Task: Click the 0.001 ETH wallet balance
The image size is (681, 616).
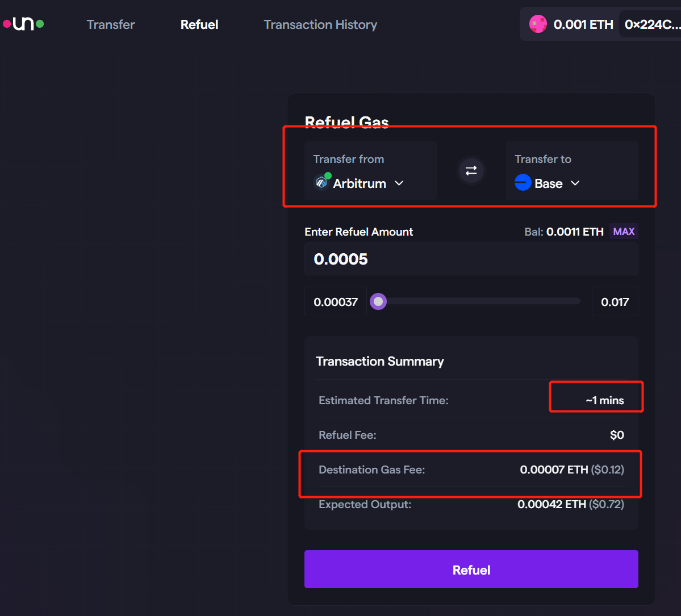Action: point(583,25)
